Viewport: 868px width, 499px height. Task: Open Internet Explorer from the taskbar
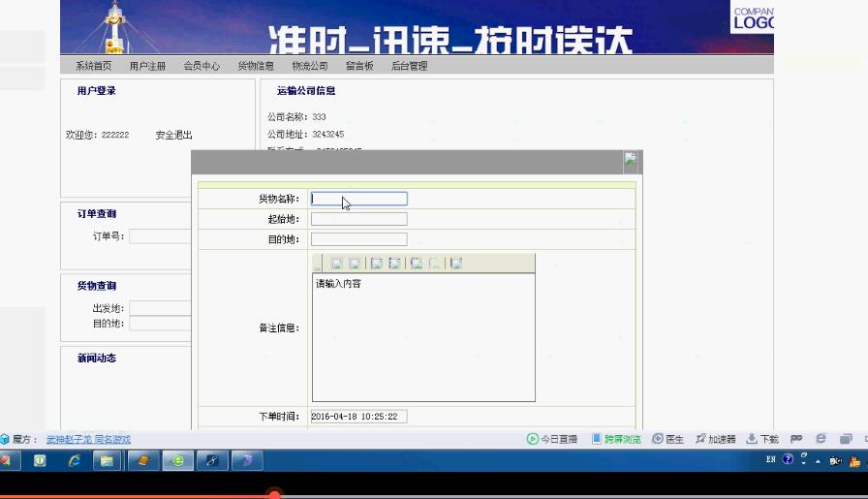click(74, 460)
